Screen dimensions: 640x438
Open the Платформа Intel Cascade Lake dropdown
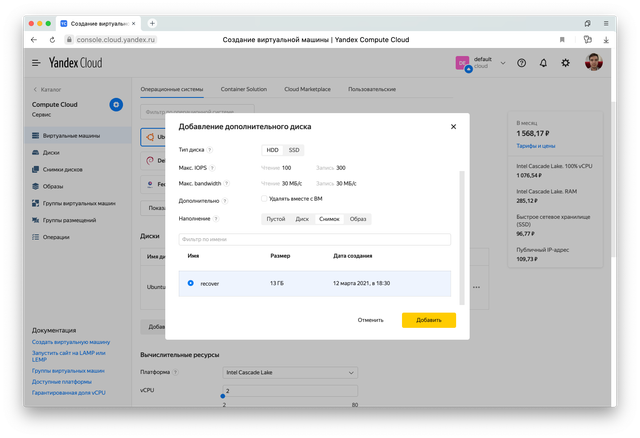[x=290, y=373]
